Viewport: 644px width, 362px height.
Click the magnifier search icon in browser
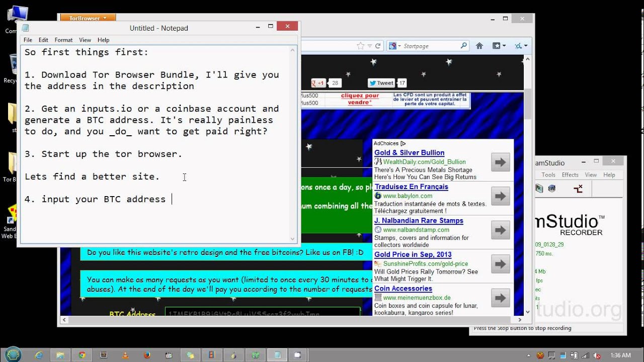464,46
